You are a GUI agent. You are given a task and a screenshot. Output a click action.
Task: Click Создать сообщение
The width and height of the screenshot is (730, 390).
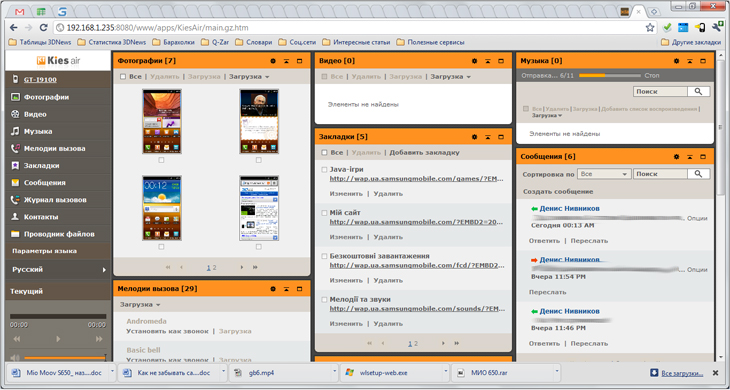pyautogui.click(x=558, y=192)
